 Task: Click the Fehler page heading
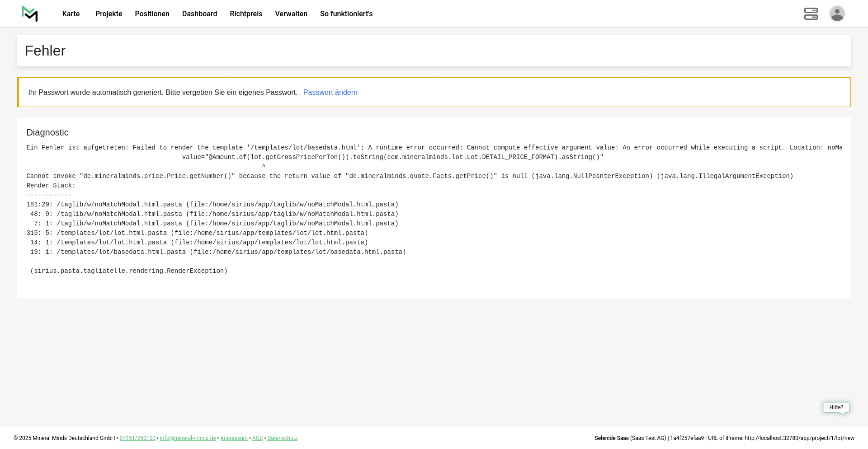pos(45,51)
